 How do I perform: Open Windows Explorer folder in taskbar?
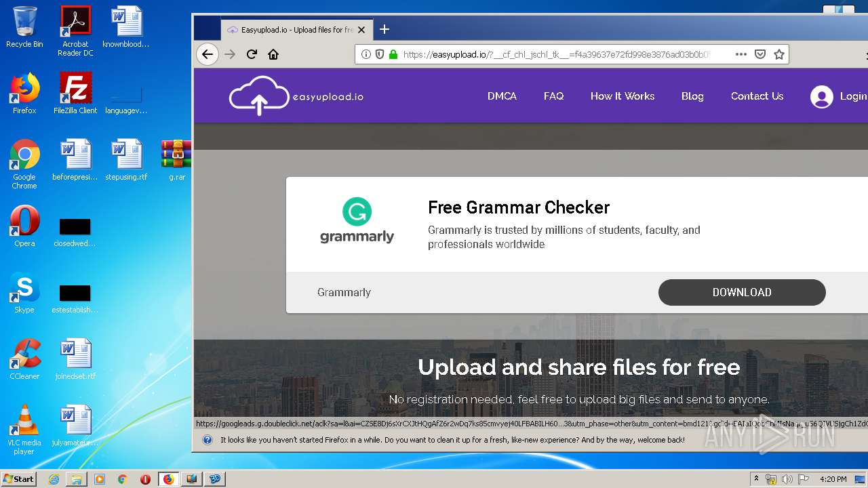pos(77,479)
